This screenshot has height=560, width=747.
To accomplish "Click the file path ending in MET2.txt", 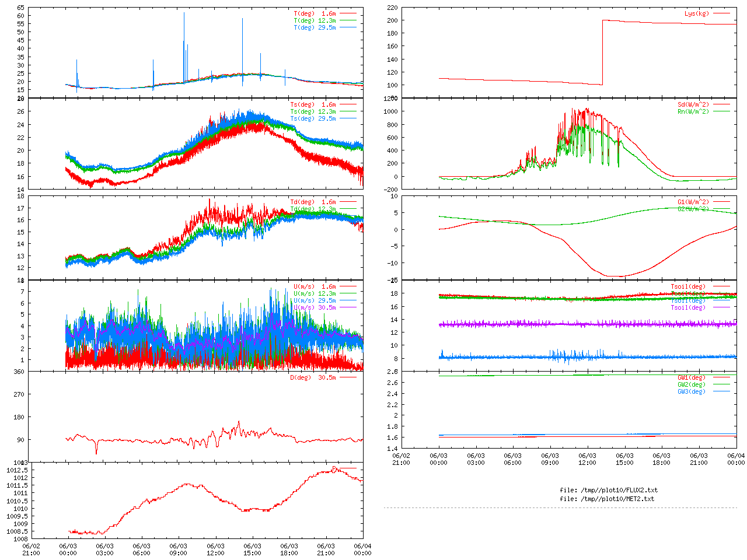I will click(607, 499).
